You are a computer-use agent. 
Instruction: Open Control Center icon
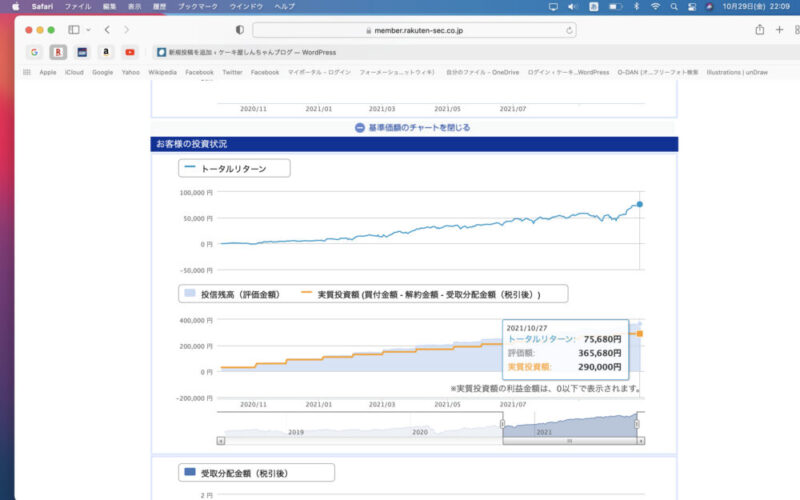(x=692, y=7)
